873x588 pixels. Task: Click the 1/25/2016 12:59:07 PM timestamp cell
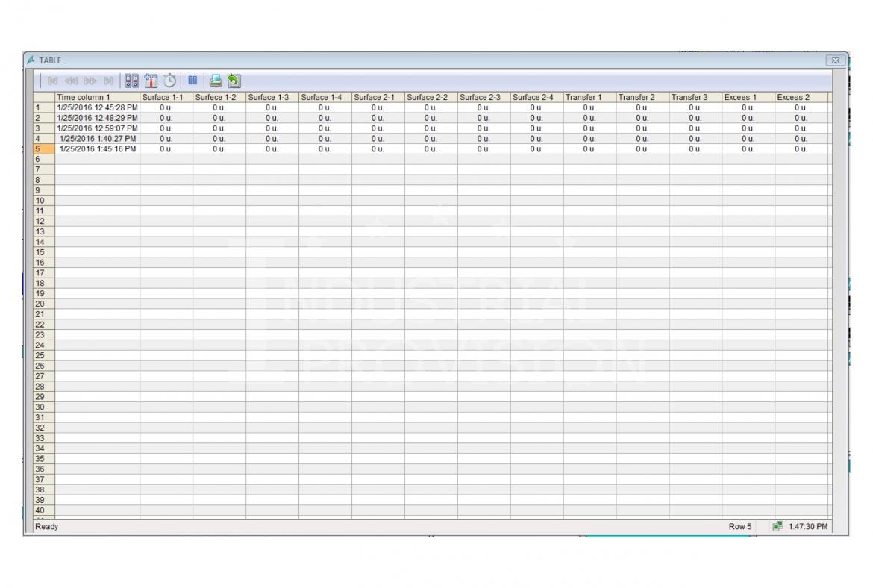point(97,128)
